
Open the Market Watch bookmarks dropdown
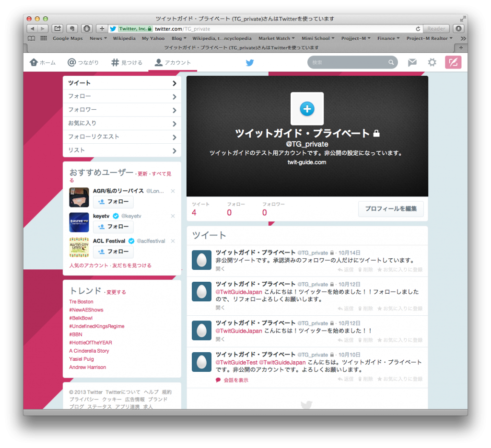point(277,38)
